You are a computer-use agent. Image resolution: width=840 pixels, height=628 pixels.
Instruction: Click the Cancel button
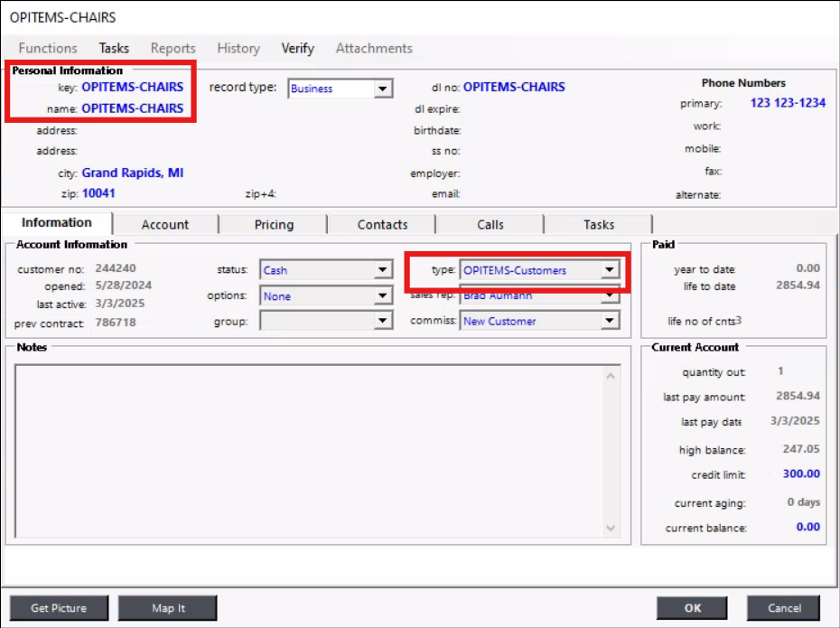784,608
